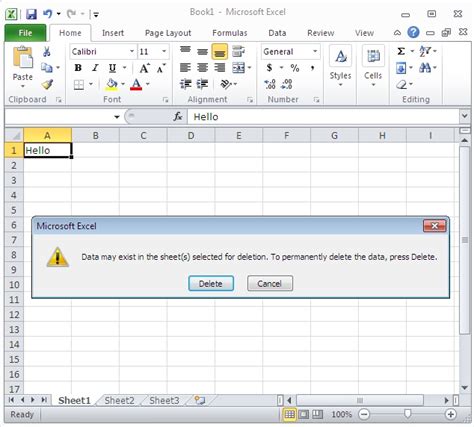Viewport: 474px width, 427px height.
Task: Click the Cut scissors icon
Action: (47, 52)
